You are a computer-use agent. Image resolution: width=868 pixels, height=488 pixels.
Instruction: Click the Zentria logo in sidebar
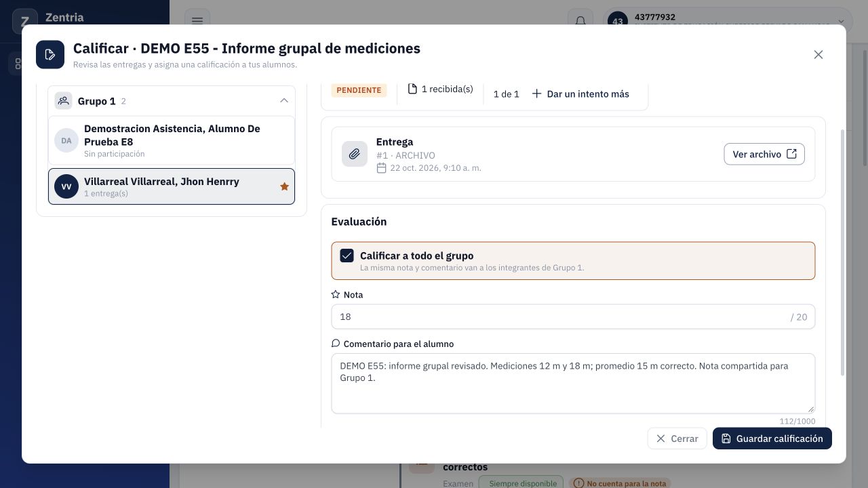[x=25, y=20]
